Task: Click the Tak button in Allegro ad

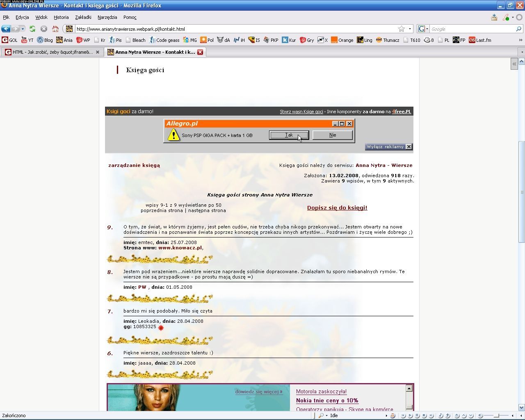Action: point(289,135)
